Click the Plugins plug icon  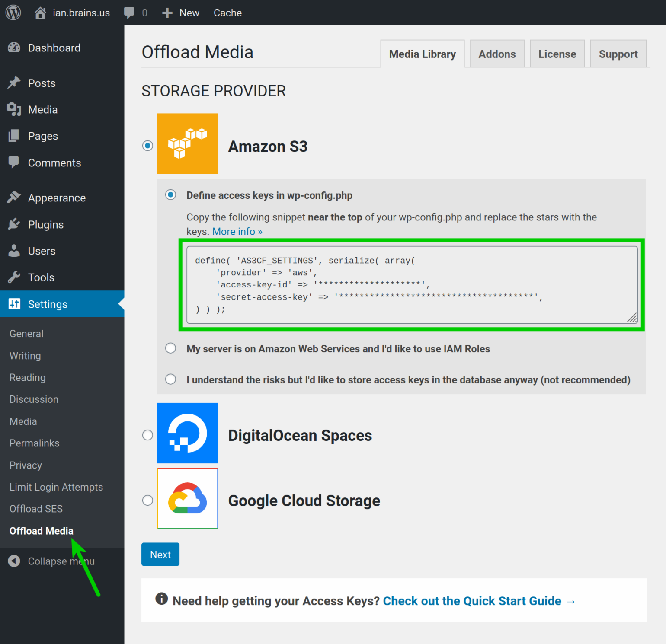pos(14,224)
